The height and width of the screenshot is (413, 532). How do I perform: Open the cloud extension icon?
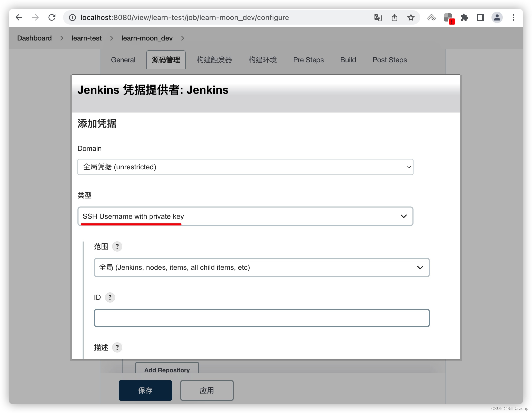point(431,17)
